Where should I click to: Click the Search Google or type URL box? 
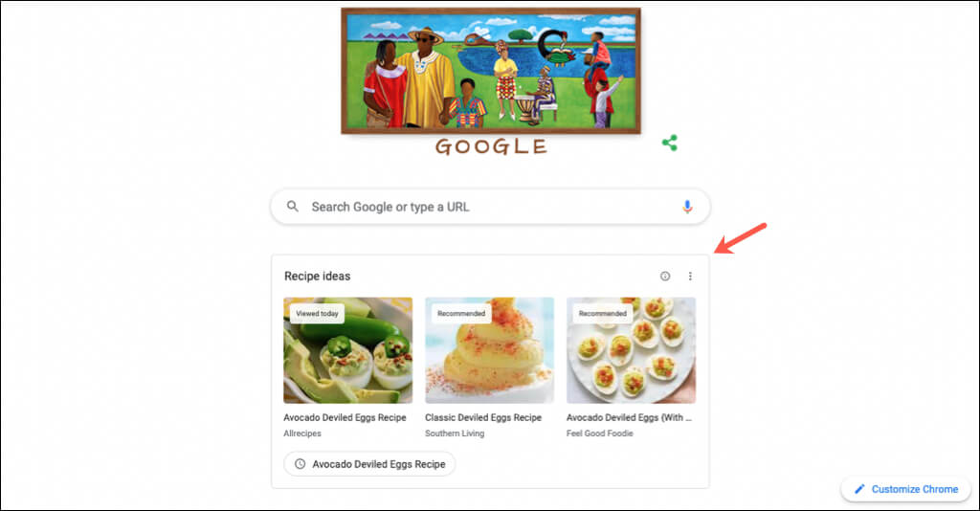pyautogui.click(x=488, y=207)
